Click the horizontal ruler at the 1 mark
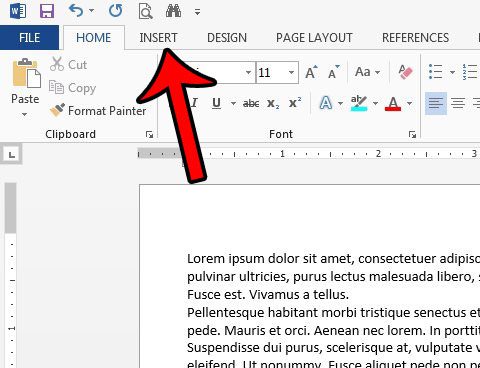480x368 pixels. coord(282,154)
